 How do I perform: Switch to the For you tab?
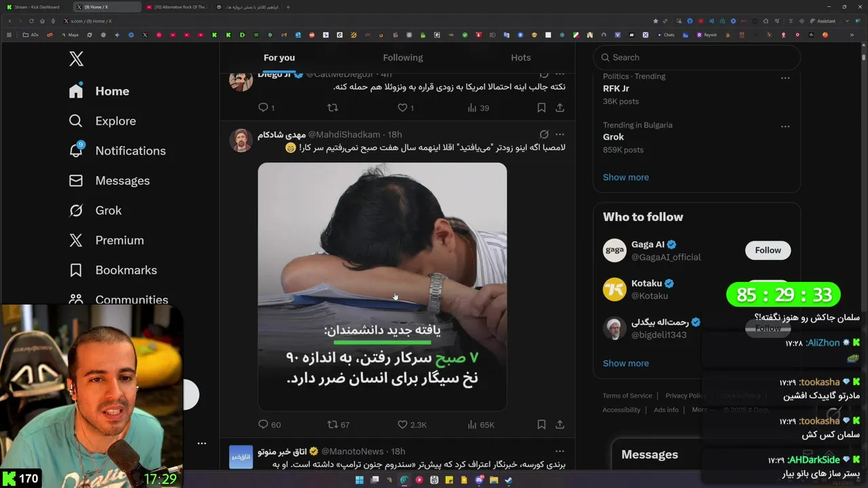point(279,58)
